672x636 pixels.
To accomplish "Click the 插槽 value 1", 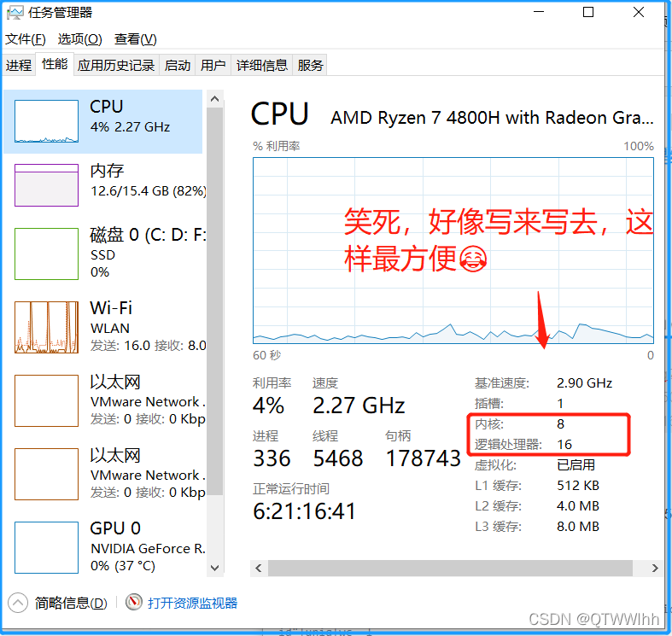I will click(560, 403).
